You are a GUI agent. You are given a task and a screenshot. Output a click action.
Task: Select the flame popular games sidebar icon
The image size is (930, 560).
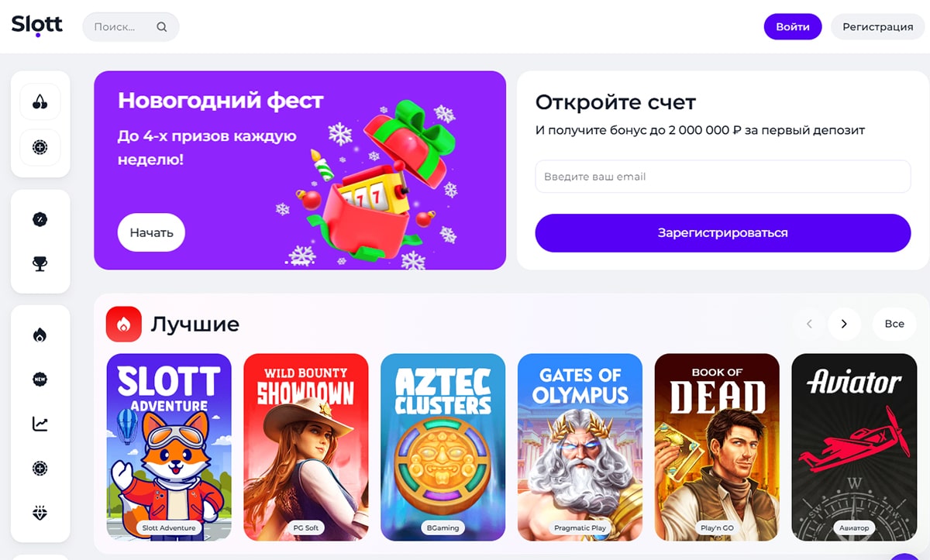[x=40, y=335]
